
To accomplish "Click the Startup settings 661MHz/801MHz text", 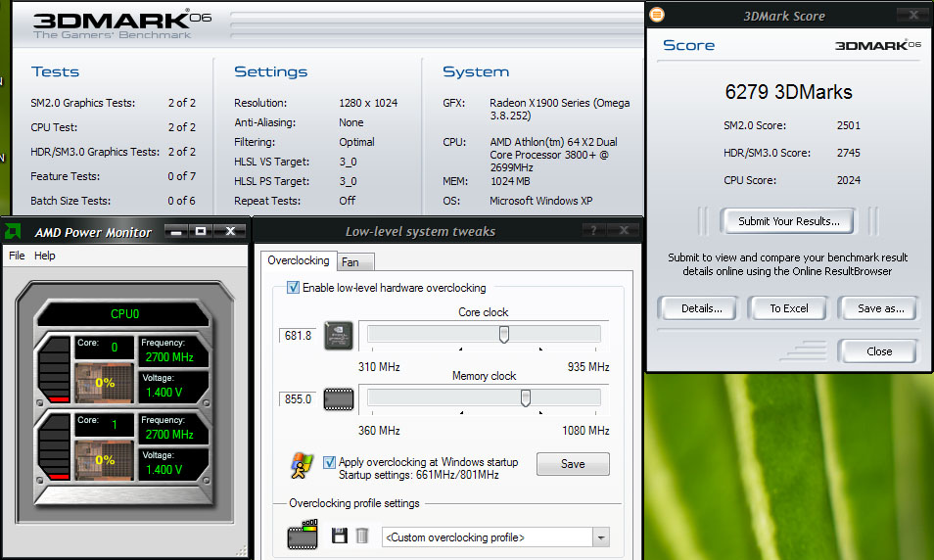I will tap(419, 475).
